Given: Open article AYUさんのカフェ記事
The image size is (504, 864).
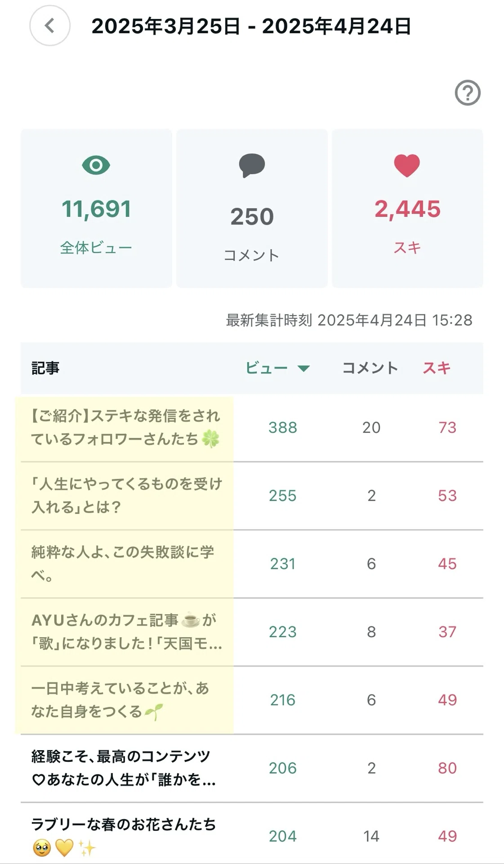Looking at the screenshot, I should [127, 632].
